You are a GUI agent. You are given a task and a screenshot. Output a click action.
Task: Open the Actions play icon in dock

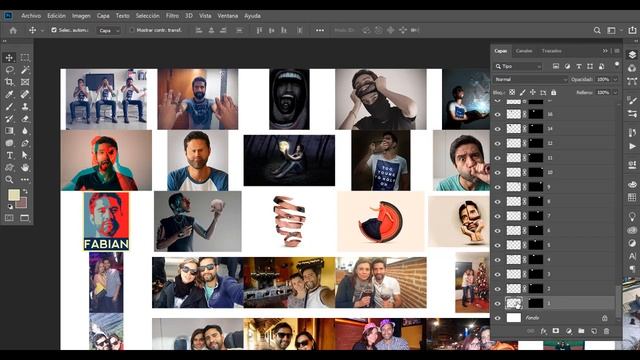[x=632, y=146]
